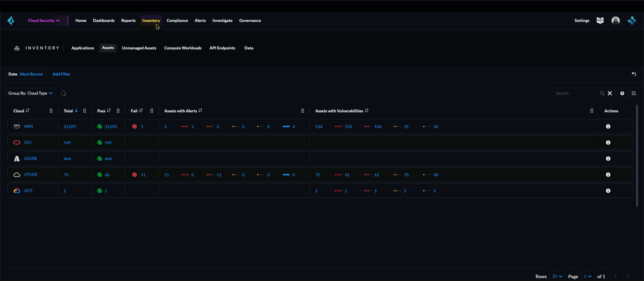Click into the Search input field
The image size is (644, 281).
click(577, 93)
